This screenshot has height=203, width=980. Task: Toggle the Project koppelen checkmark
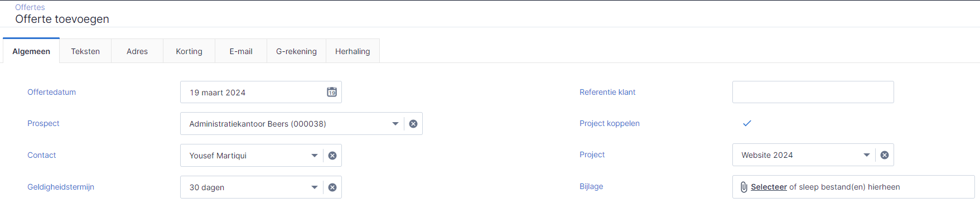tap(747, 123)
